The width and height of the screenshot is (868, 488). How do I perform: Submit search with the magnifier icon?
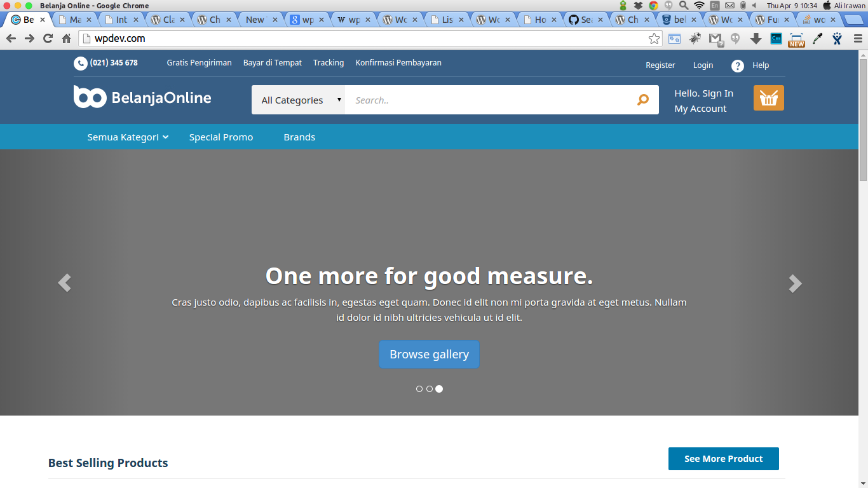643,100
